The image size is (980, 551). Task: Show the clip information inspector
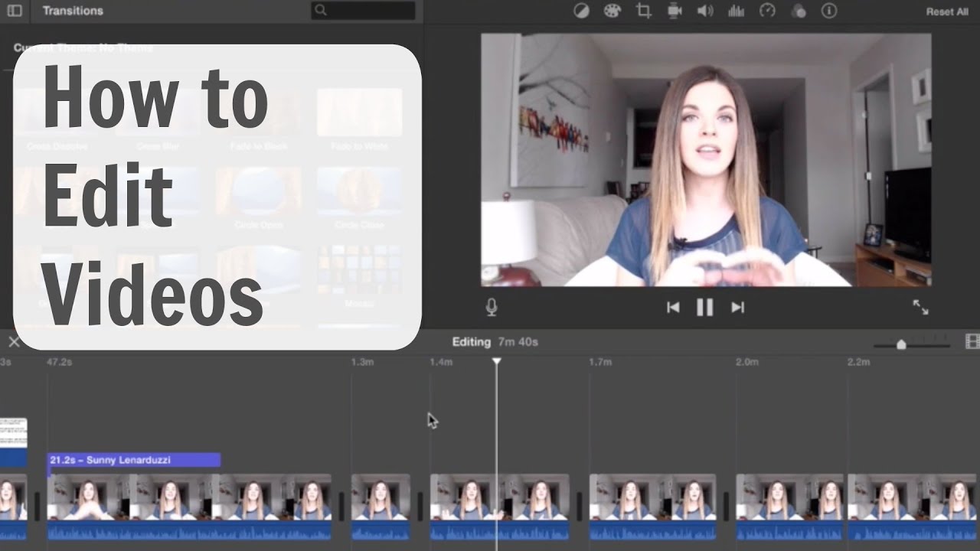pyautogui.click(x=829, y=11)
